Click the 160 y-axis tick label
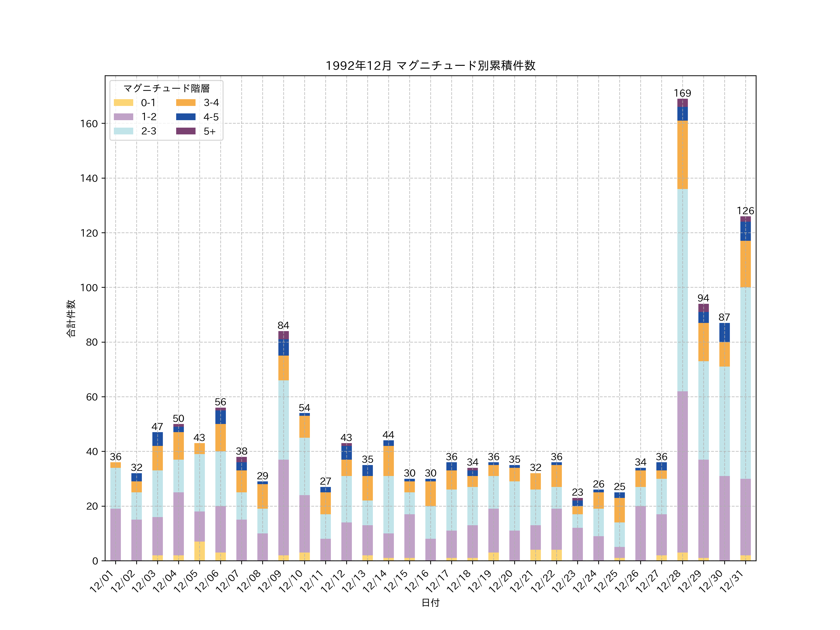Viewport: 840px width, 630px height. point(89,124)
